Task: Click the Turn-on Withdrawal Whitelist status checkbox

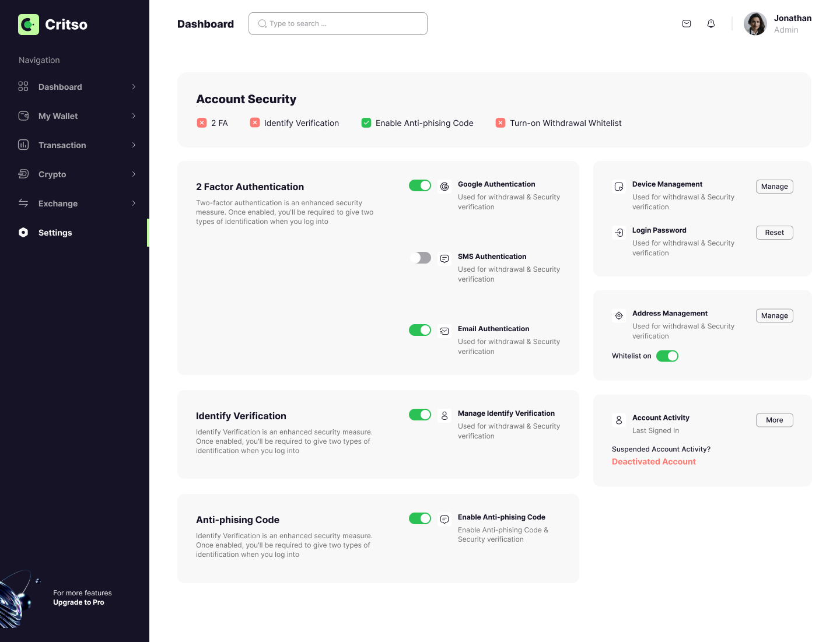Action: 501,122
